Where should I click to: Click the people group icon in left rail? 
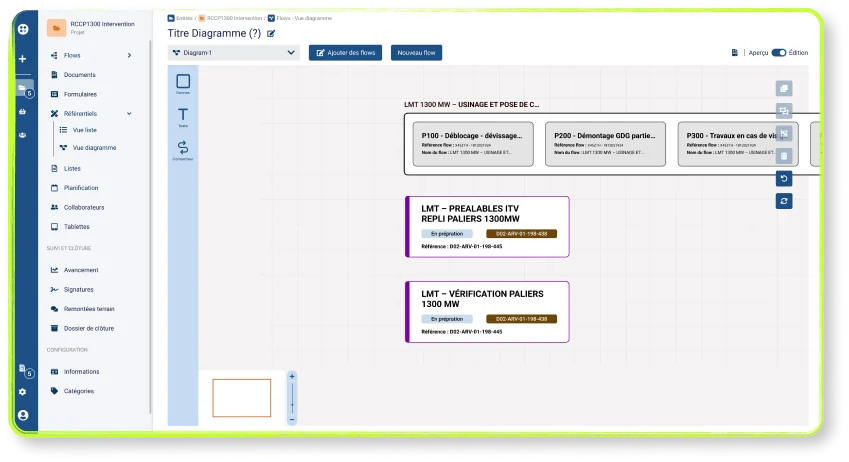tap(23, 135)
